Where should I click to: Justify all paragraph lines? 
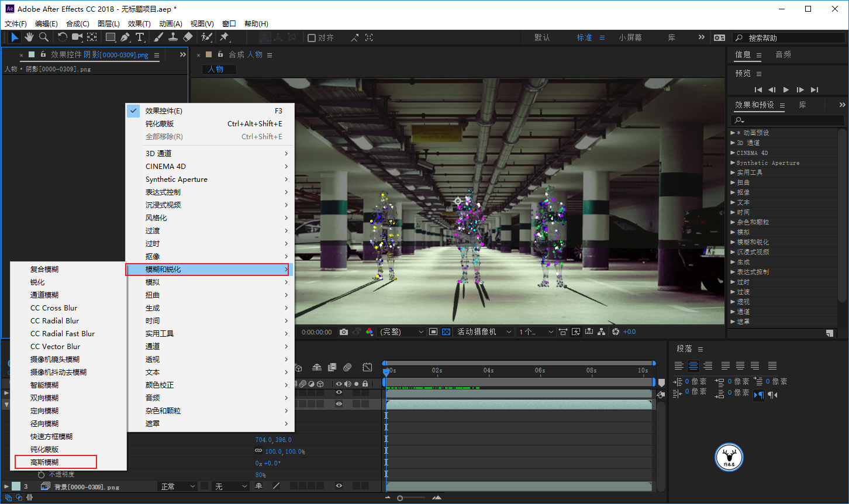point(772,366)
